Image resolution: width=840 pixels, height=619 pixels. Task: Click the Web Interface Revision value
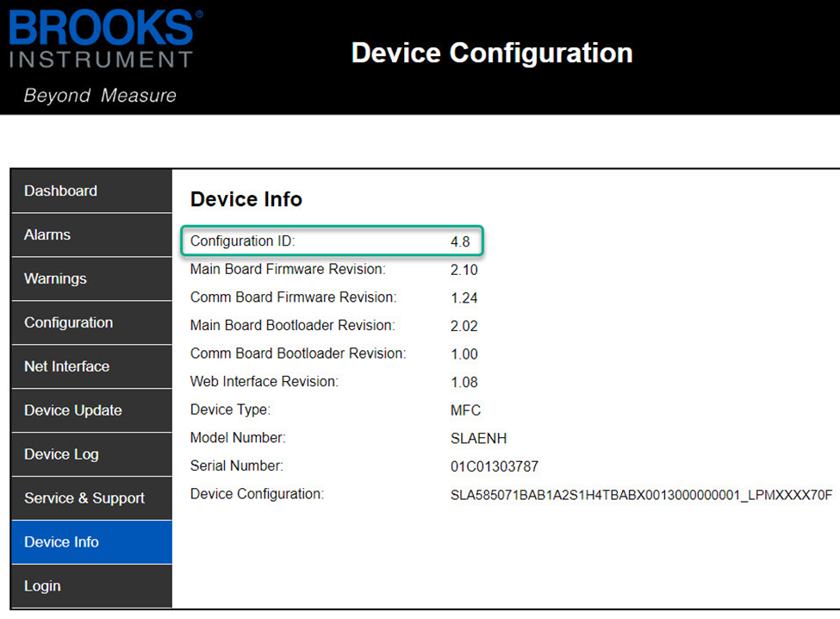click(463, 382)
